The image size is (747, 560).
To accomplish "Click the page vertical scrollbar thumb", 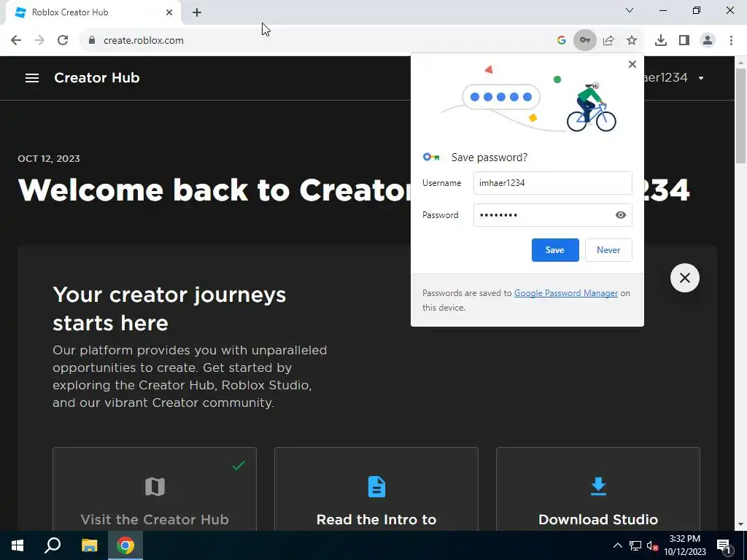I will pyautogui.click(x=741, y=116).
